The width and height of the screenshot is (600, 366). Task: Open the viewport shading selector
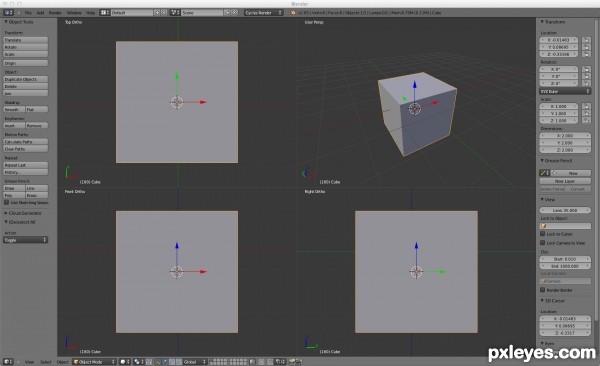[x=125, y=361]
